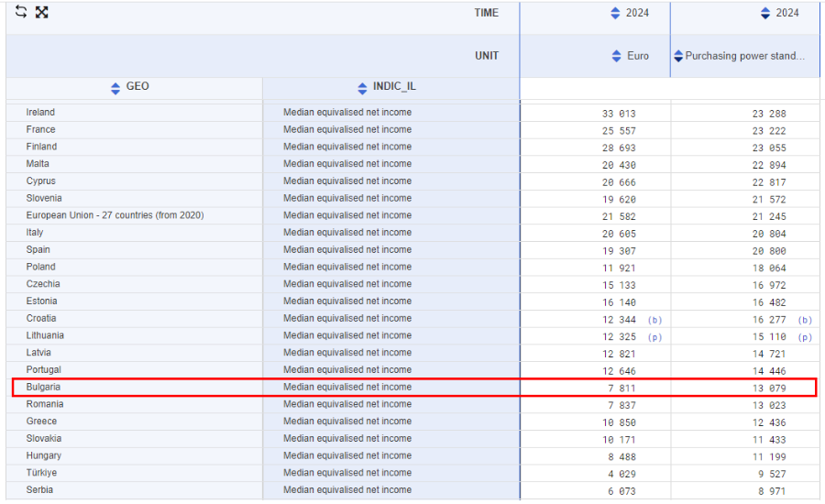Select the Cyprus row label
This screenshot has height=504, width=825.
tap(40, 181)
